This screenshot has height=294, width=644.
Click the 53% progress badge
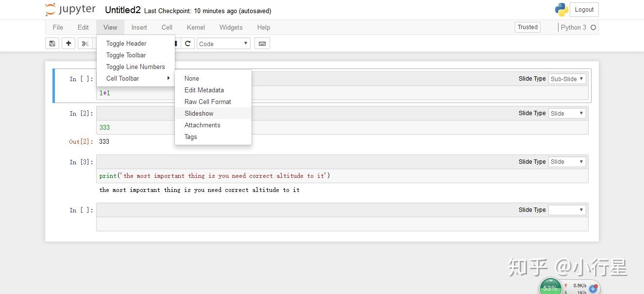click(x=550, y=287)
